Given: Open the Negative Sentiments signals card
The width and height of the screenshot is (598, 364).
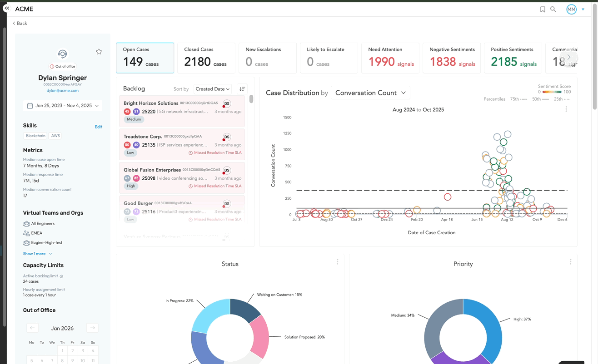Looking at the screenshot, I should point(452,58).
